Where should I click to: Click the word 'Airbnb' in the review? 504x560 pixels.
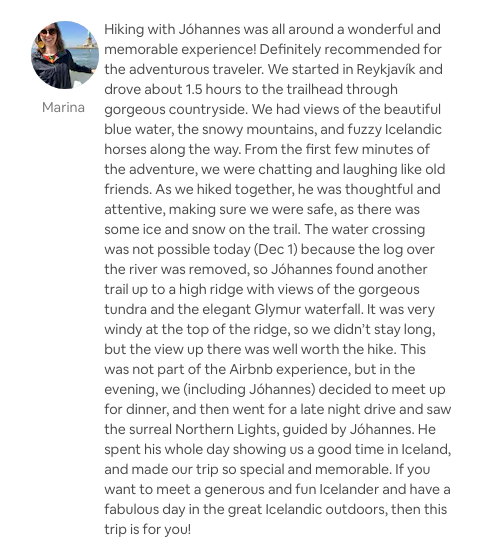pos(251,369)
